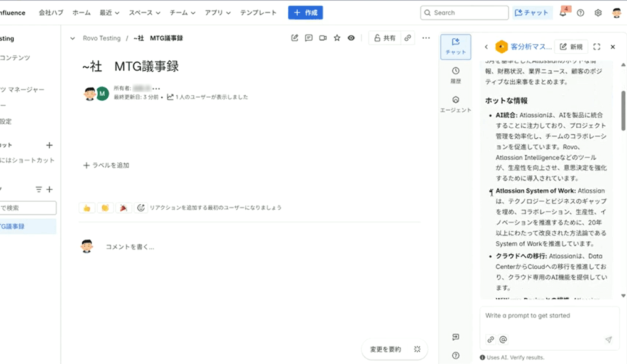Close the Rovo chat panel
The width and height of the screenshot is (627, 364).
tap(613, 47)
